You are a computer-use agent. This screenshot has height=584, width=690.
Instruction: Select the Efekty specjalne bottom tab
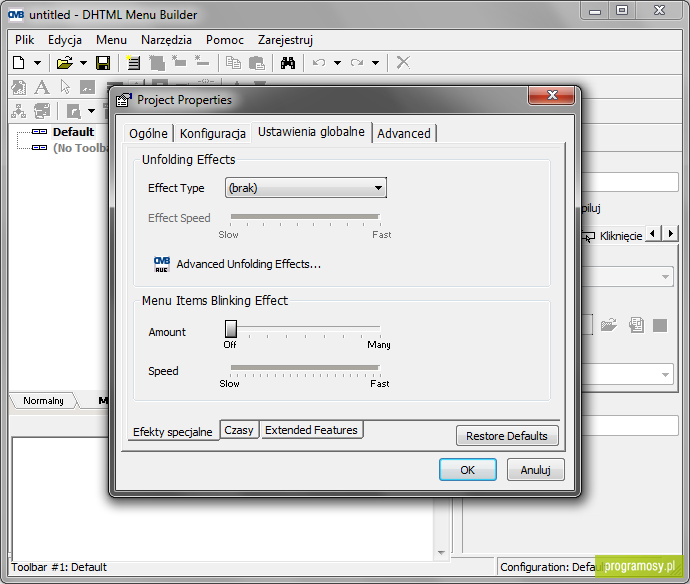[x=172, y=432]
